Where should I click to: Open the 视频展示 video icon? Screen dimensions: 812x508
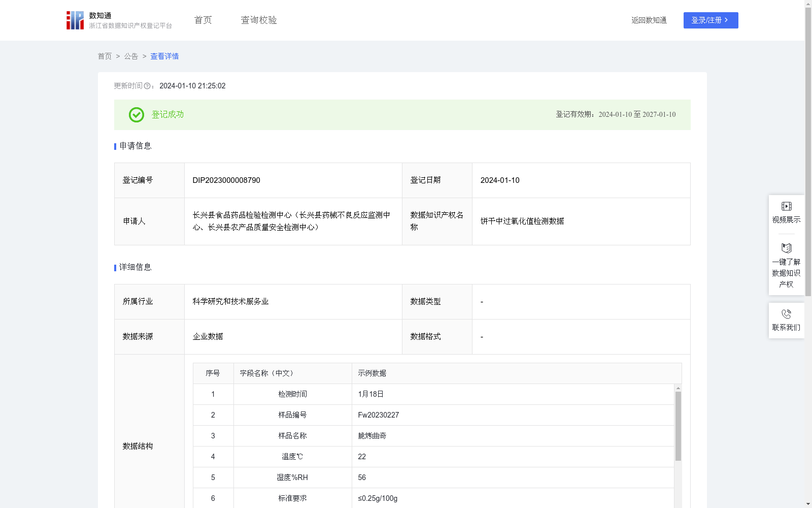786,206
